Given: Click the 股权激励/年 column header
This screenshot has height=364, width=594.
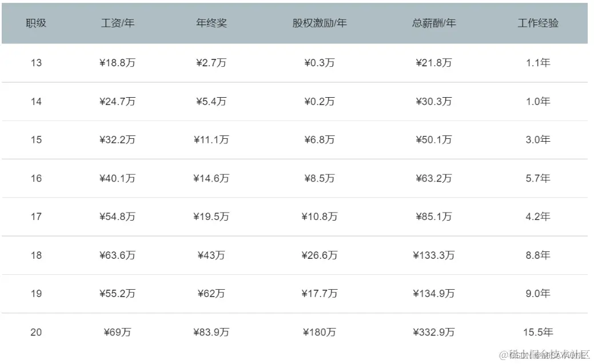Looking at the screenshot, I should (320, 23).
